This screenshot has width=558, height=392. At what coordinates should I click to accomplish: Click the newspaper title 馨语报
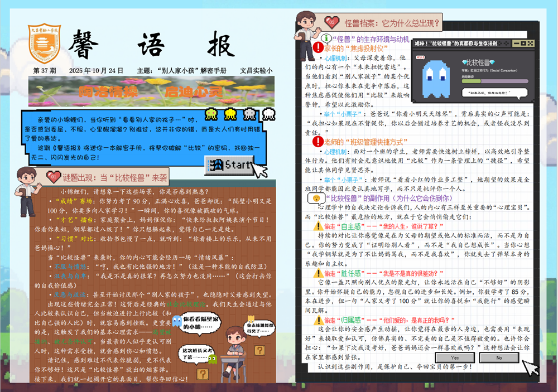point(152,45)
